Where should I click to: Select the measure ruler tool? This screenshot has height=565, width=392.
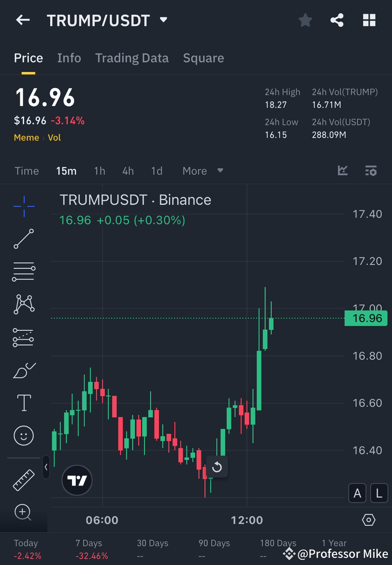click(x=24, y=479)
